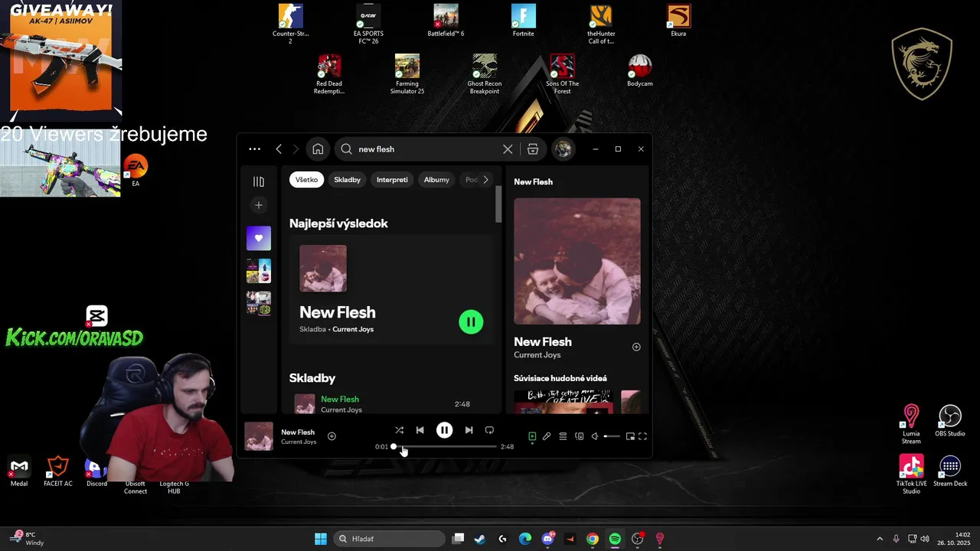Click the taskbar Hľadať search box
This screenshot has height=551, width=980.
pos(390,539)
